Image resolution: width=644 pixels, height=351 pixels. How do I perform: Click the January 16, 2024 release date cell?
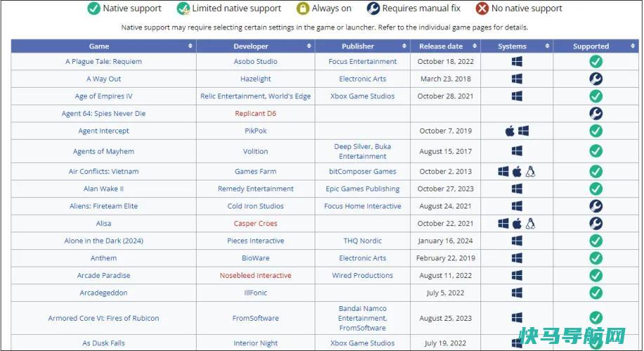[x=446, y=241]
